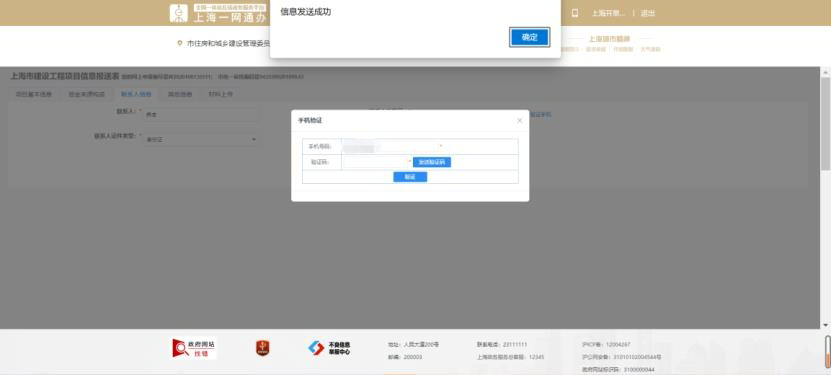831x375 pixels.
Task: Open the 联系人证件类型 dropdown
Action: tap(201, 139)
